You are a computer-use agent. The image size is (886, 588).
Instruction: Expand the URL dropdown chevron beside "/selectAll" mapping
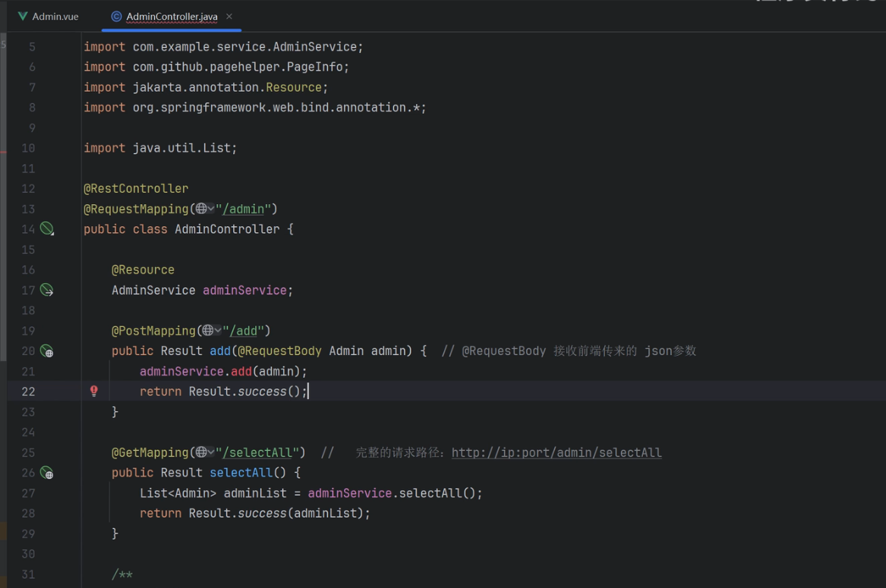tap(211, 452)
